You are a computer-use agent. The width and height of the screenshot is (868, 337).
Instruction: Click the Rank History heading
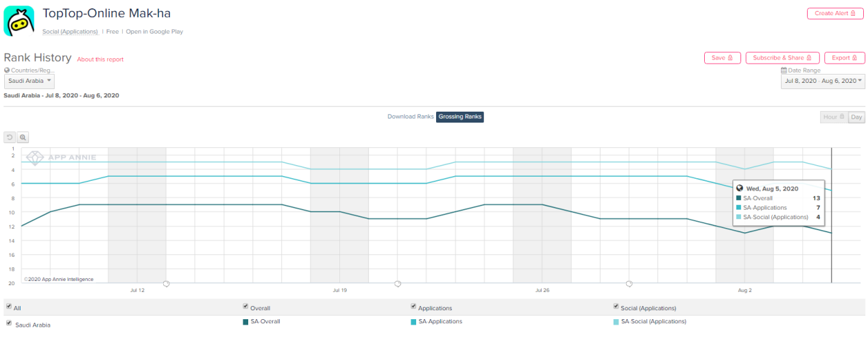(x=38, y=58)
